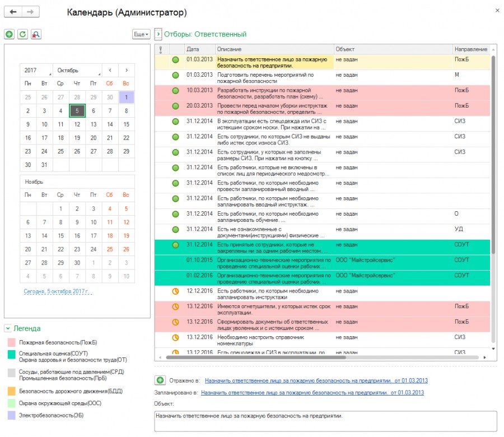The height and width of the screenshot is (437, 504).
Task: Refresh the calendar with green arrow icon
Action: point(22,34)
